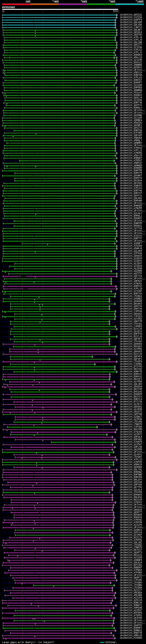Click the cyan ~100% identity legend segment
Screen dimensions: 146x644
(130, 4)
